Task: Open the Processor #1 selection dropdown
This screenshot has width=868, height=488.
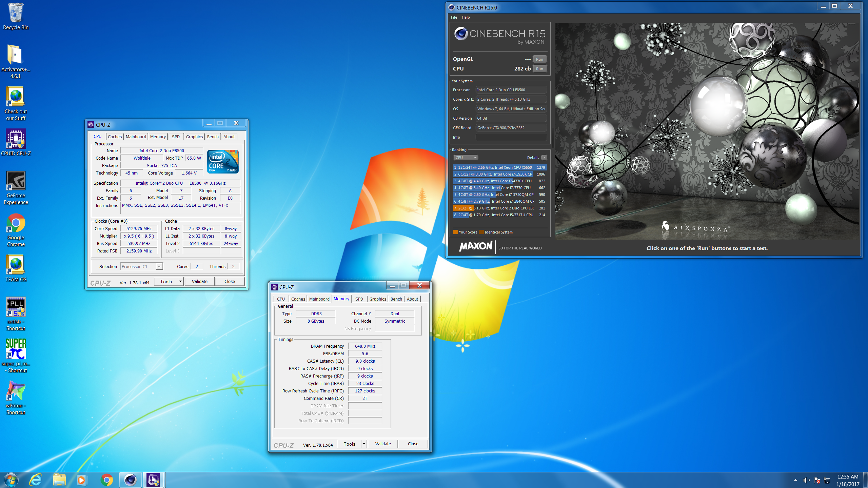Action: (x=142, y=266)
